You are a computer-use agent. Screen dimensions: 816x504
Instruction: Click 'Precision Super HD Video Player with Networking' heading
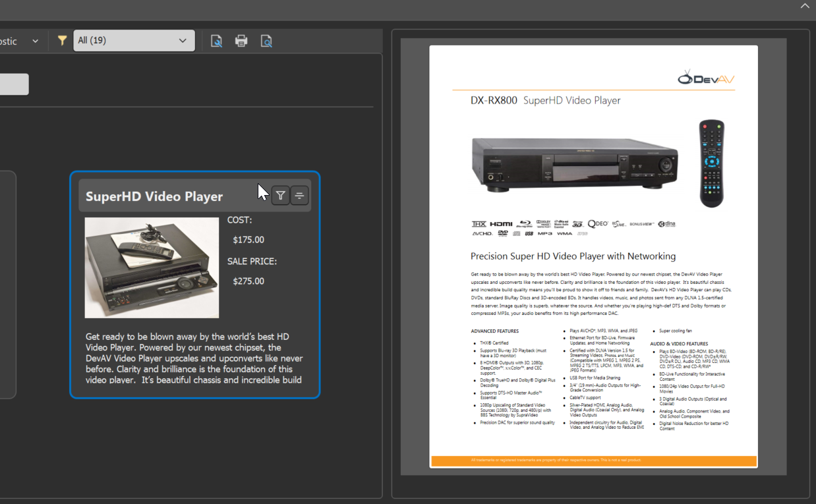click(x=573, y=256)
